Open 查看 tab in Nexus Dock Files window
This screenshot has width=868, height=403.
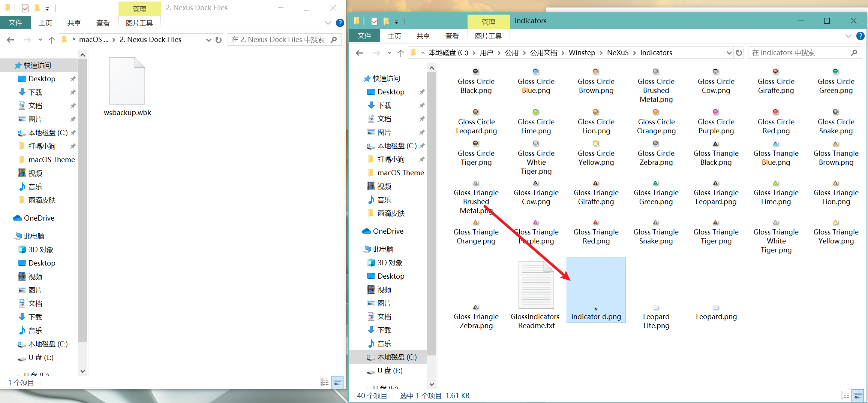coord(103,23)
